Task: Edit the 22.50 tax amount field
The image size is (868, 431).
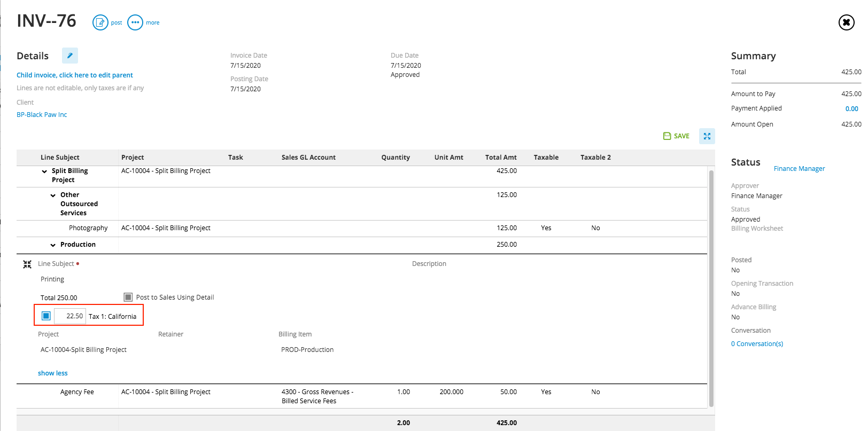Action: (70, 316)
